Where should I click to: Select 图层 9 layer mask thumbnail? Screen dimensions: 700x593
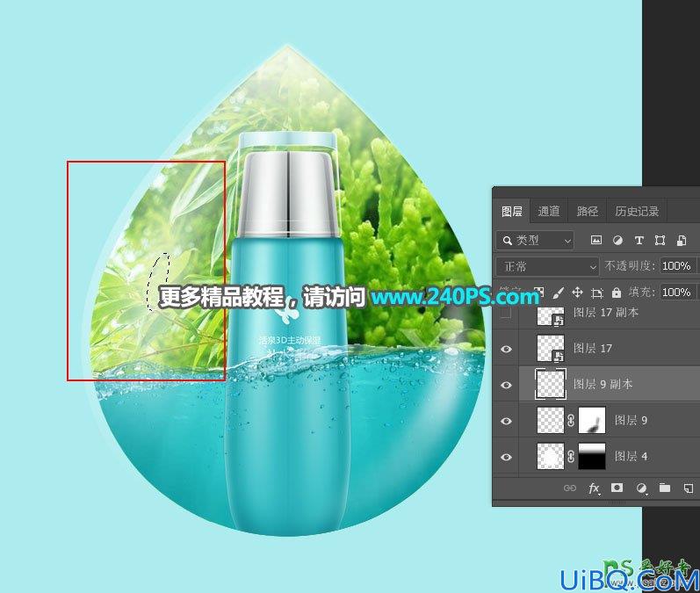592,420
